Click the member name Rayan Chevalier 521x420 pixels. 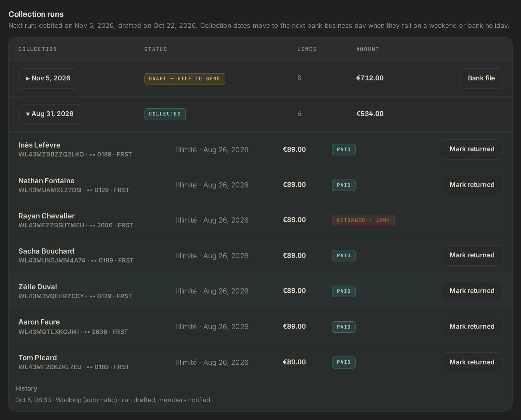[x=47, y=216]
